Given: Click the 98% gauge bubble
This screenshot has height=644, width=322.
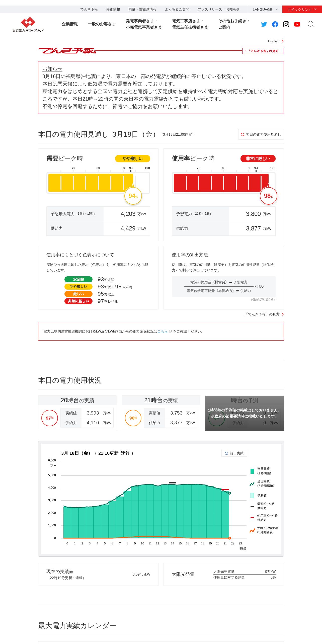Looking at the screenshot, I should coord(269,196).
